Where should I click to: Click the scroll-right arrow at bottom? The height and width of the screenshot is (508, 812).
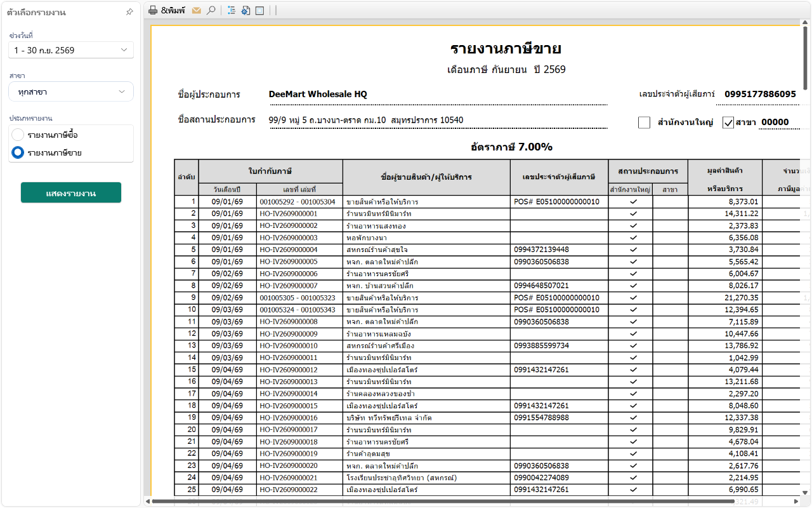[x=796, y=502]
